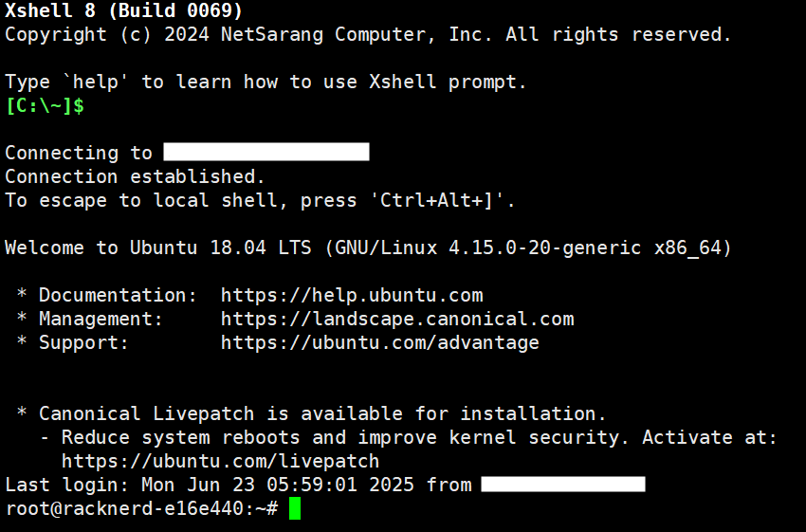The image size is (806, 532).
Task: Click the NetSarang copyright line
Action: (x=368, y=34)
